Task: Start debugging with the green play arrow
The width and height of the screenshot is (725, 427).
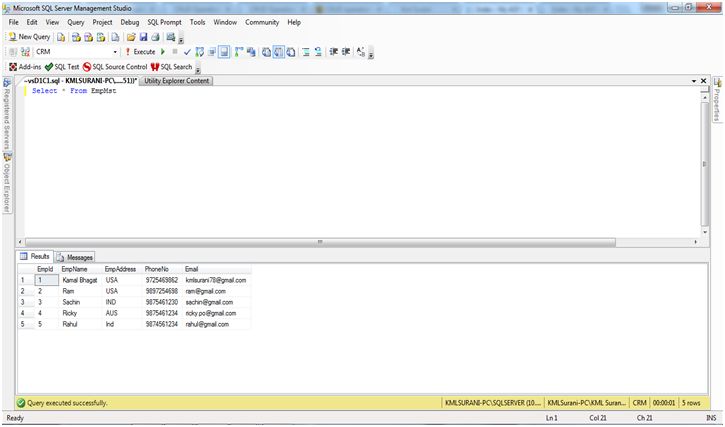Action: 163,52
